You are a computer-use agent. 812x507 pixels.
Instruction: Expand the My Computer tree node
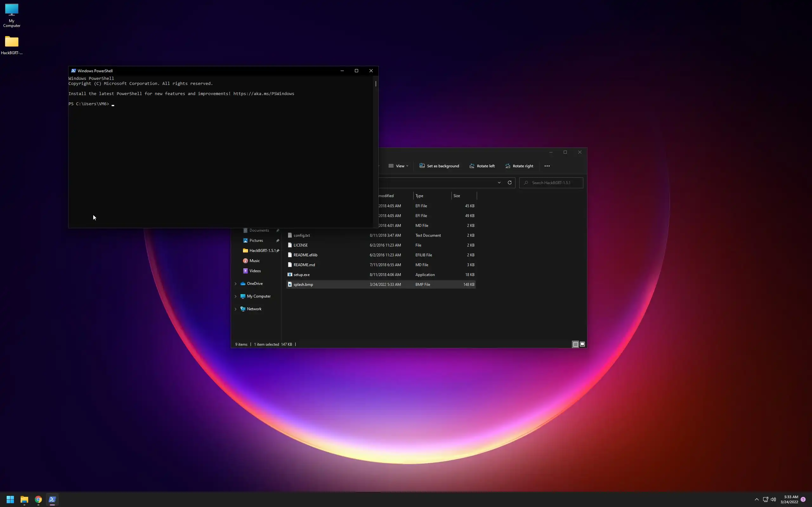point(236,296)
